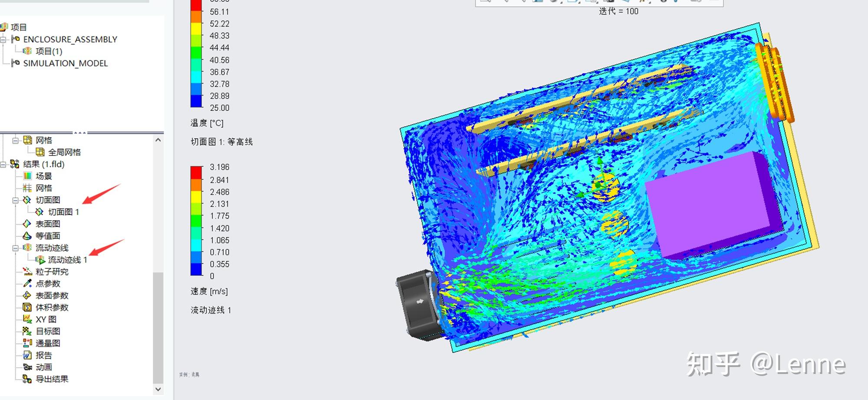Click the 切面图 1: 等高线 legend caption
The width and height of the screenshot is (868, 400).
click(221, 142)
